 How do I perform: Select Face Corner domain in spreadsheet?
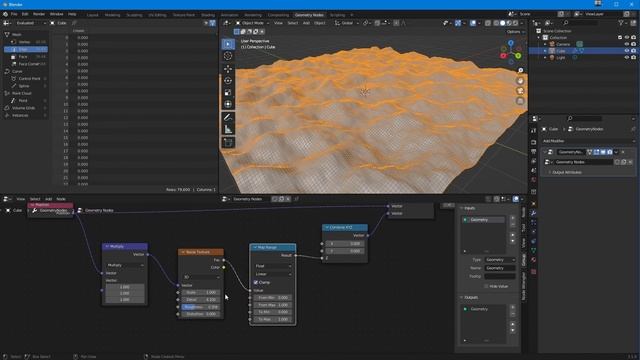[26, 64]
